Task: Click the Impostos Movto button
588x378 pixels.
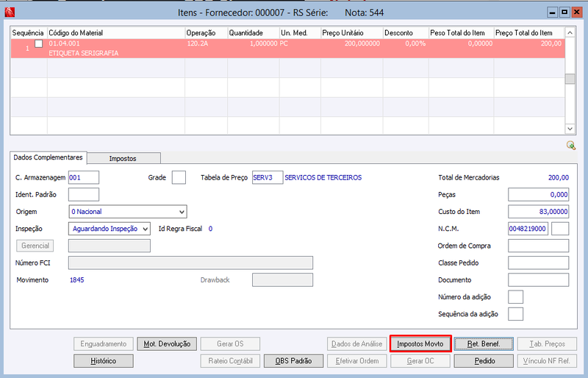Action: point(420,344)
